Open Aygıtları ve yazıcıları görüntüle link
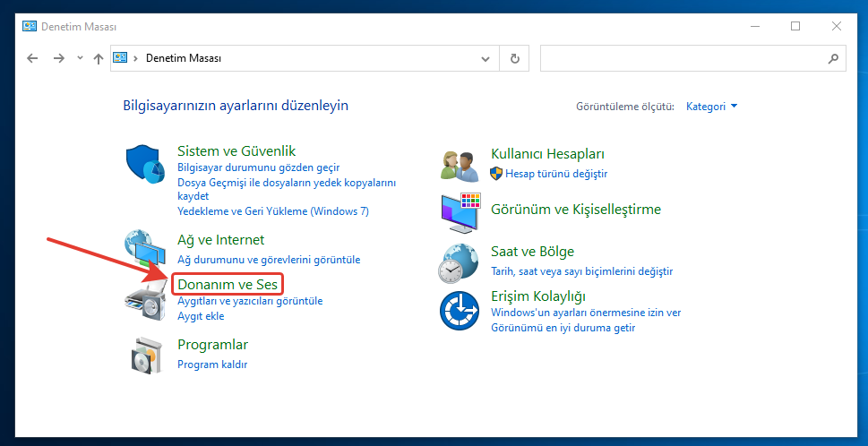 (250, 302)
